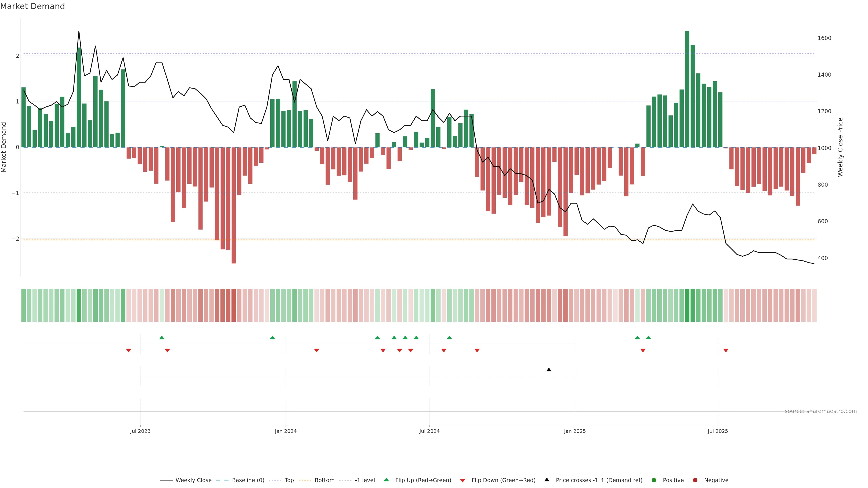Click the Market Demand chart title
The width and height of the screenshot is (868, 488).
[32, 6]
